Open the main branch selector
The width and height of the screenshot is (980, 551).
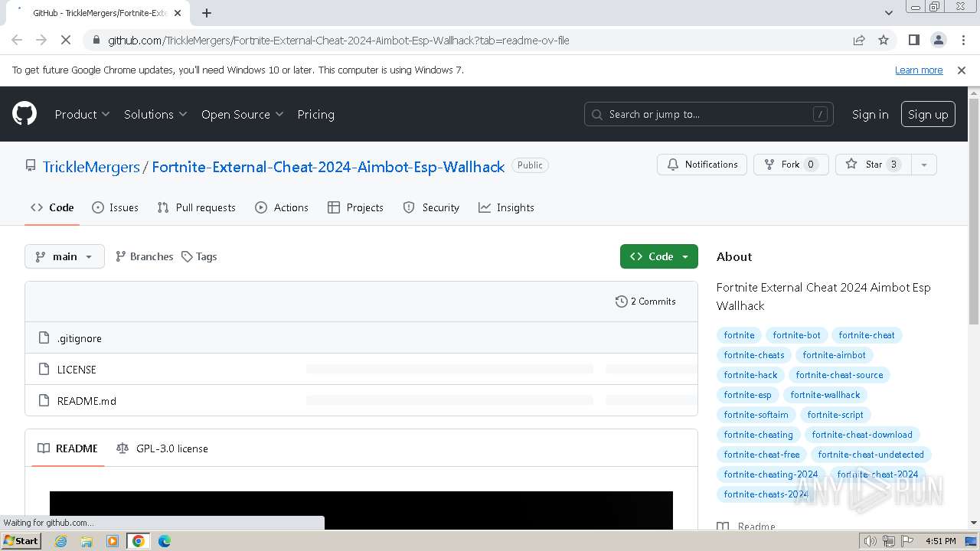click(x=64, y=256)
